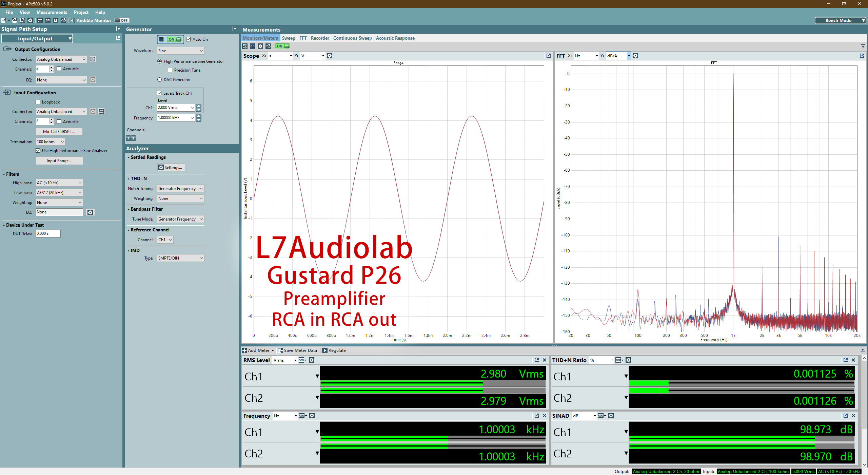Select High Performance Sine Generator radio
The height and width of the screenshot is (475, 868).
coord(160,61)
